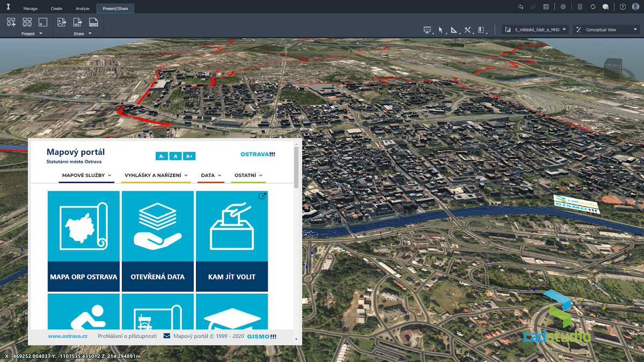Open the application settings gear icon
The height and width of the screenshot is (362, 644).
563,6
